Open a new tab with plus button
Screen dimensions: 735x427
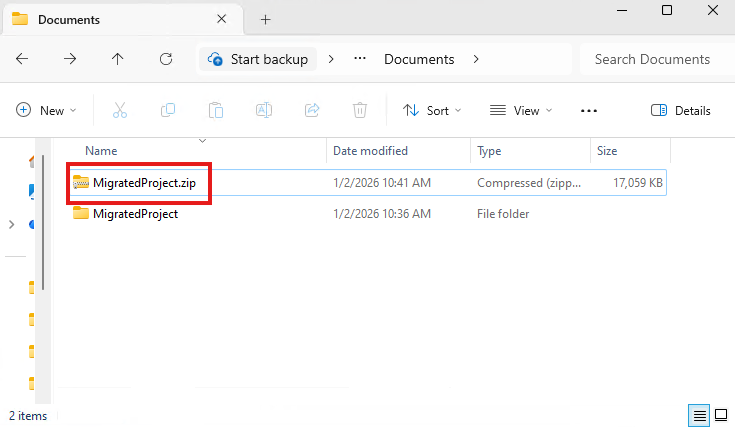265,19
